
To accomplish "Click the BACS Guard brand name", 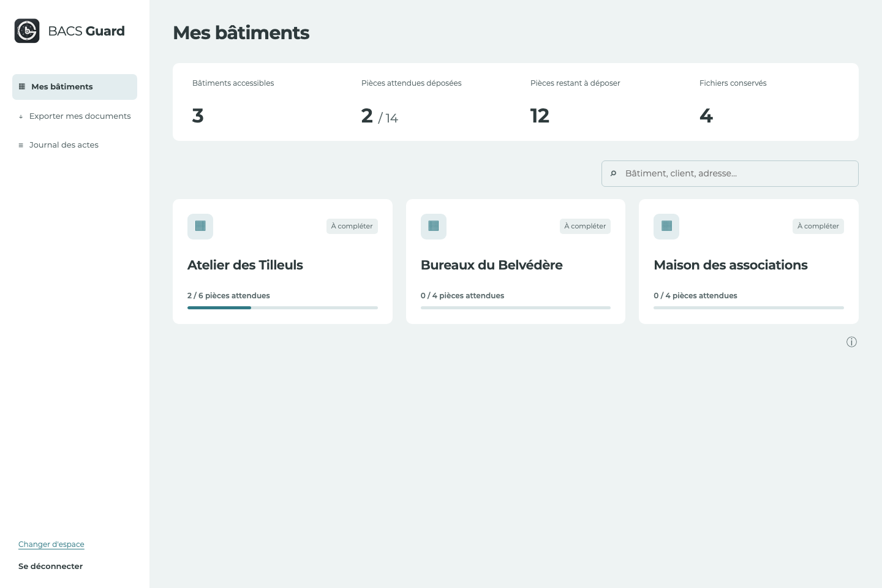I will (86, 31).
